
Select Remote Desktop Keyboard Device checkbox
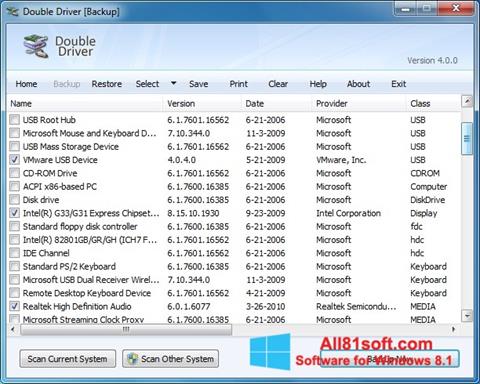(15, 293)
